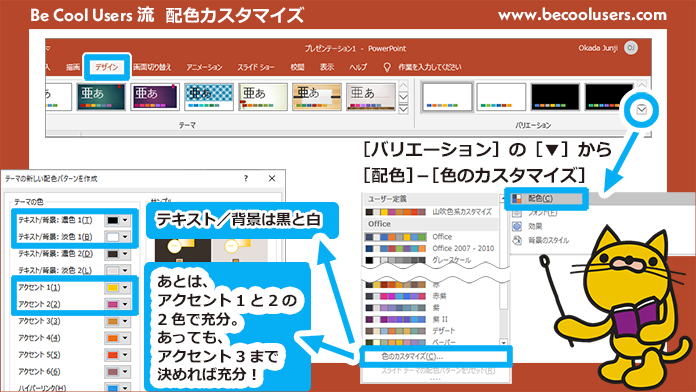
Task: Expand the full theme gallery
Action: point(403,109)
